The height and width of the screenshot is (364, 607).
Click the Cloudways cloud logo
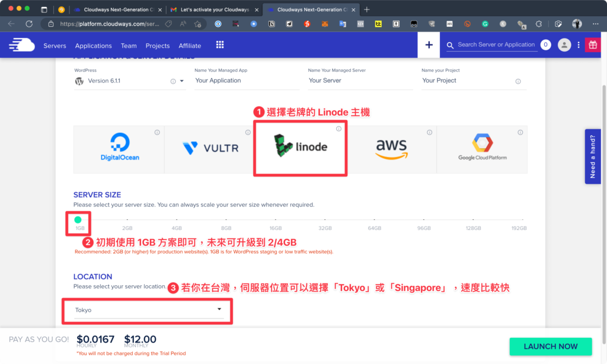(x=22, y=45)
